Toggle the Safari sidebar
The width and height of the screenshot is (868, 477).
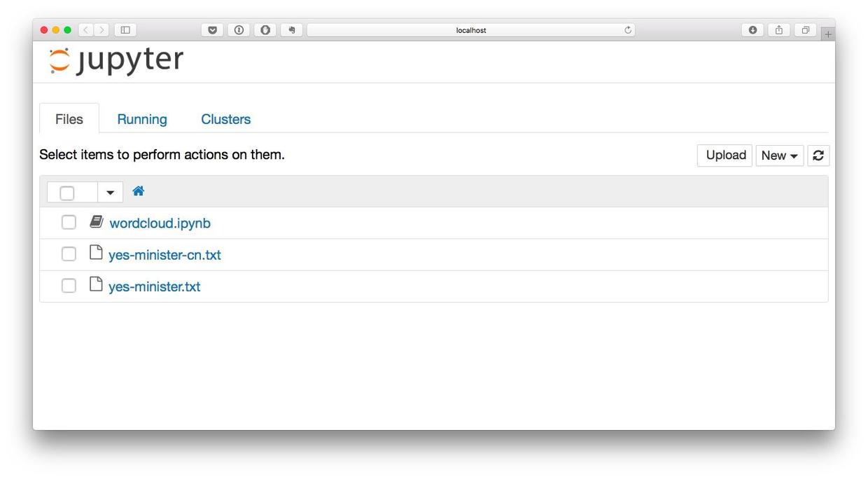pyautogui.click(x=125, y=30)
